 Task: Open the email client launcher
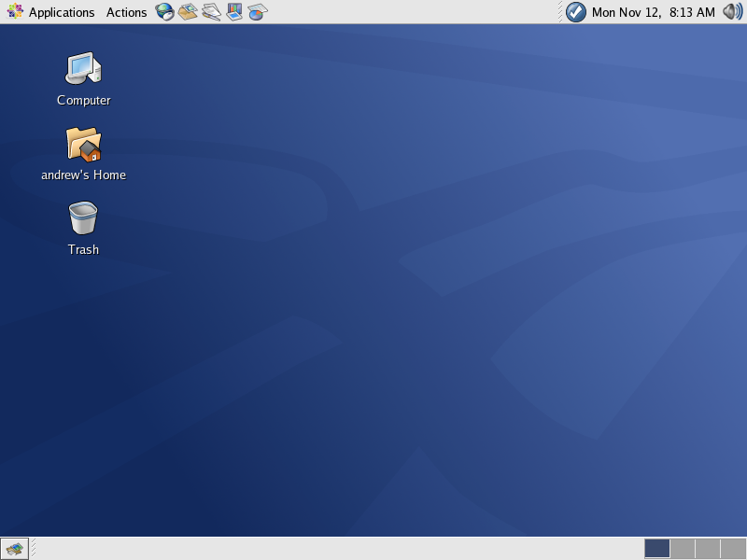[x=189, y=12]
